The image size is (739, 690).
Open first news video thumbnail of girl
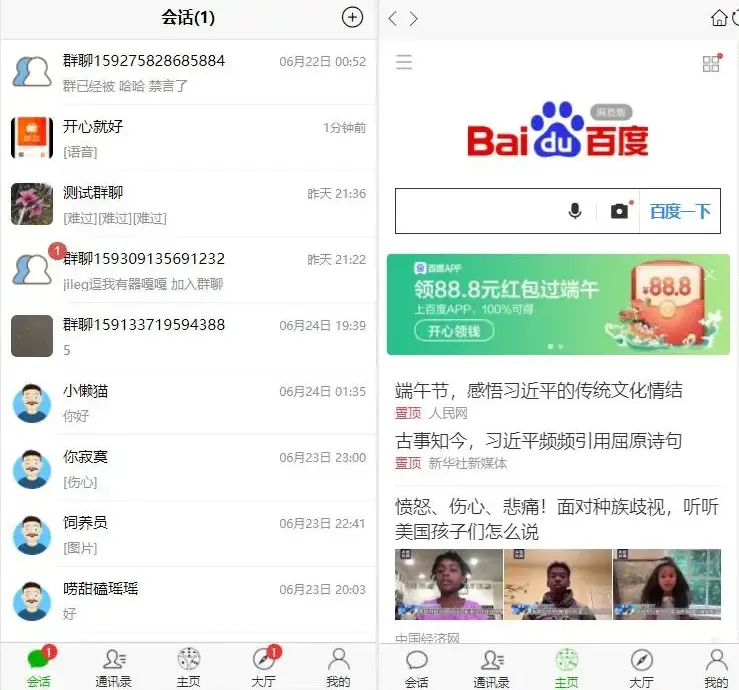pos(449,584)
